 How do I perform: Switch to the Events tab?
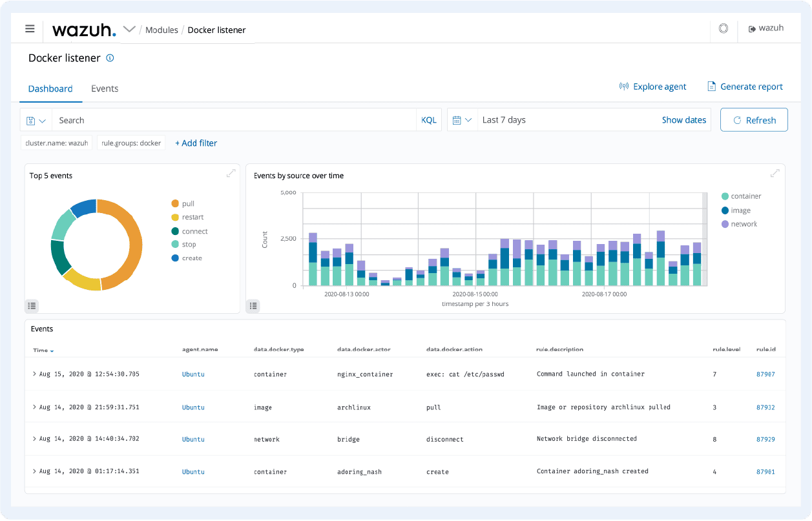(x=105, y=89)
